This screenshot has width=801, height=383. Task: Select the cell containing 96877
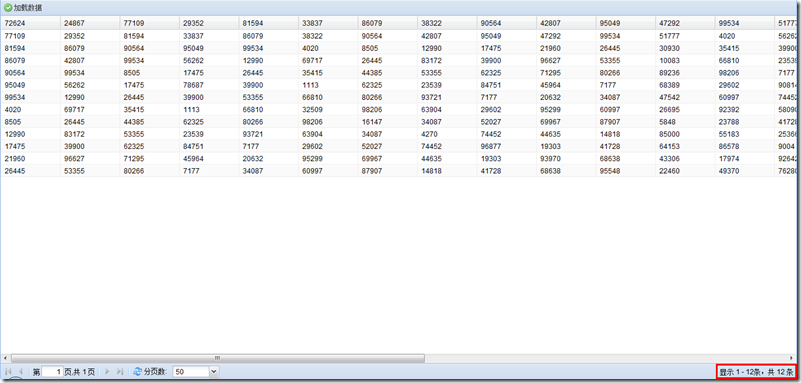coord(507,147)
